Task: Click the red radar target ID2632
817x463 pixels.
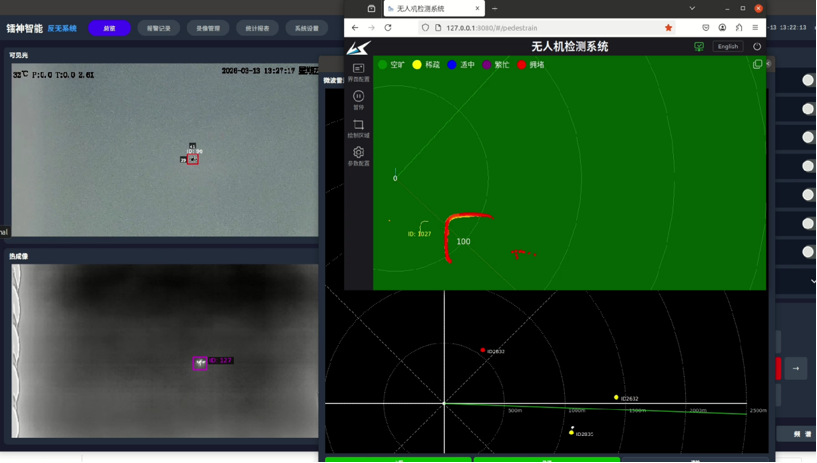Action: (x=483, y=350)
